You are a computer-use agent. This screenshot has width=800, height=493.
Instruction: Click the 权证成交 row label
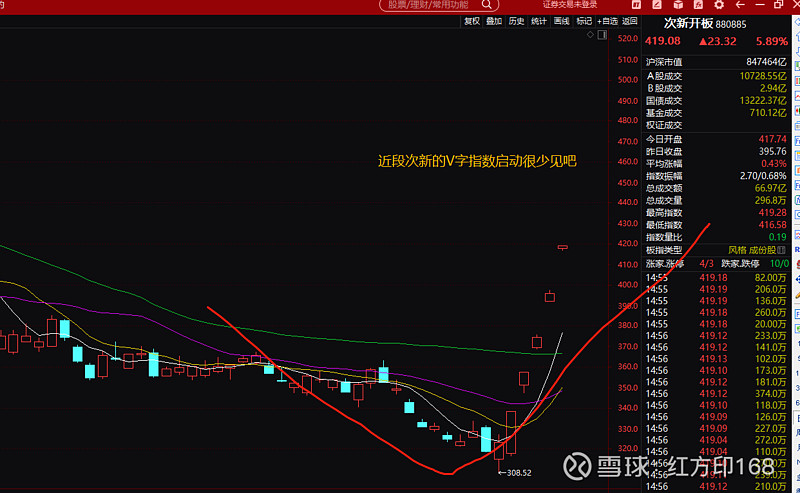pyautogui.click(x=664, y=125)
